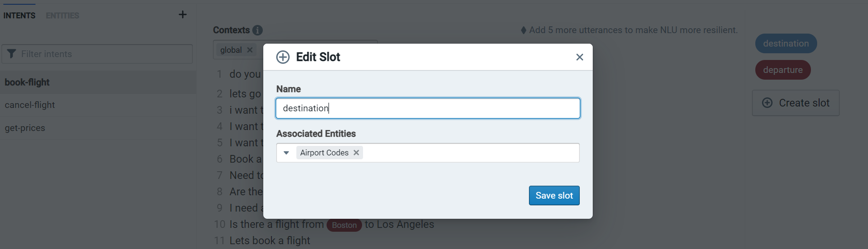Remove the global context tag
The image size is (868, 249).
click(x=250, y=50)
